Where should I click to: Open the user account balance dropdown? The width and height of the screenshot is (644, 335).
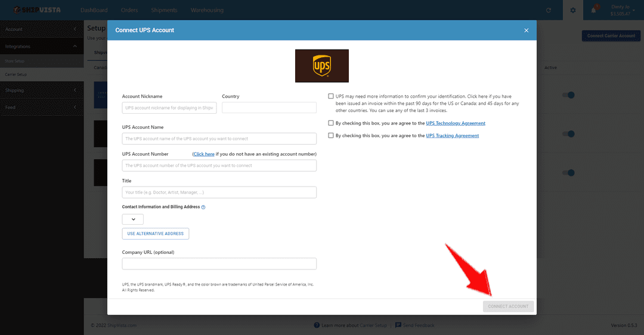(x=622, y=10)
